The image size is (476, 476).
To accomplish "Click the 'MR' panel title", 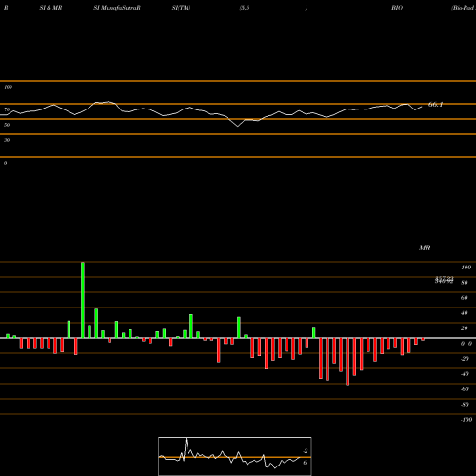I will 425,248.
